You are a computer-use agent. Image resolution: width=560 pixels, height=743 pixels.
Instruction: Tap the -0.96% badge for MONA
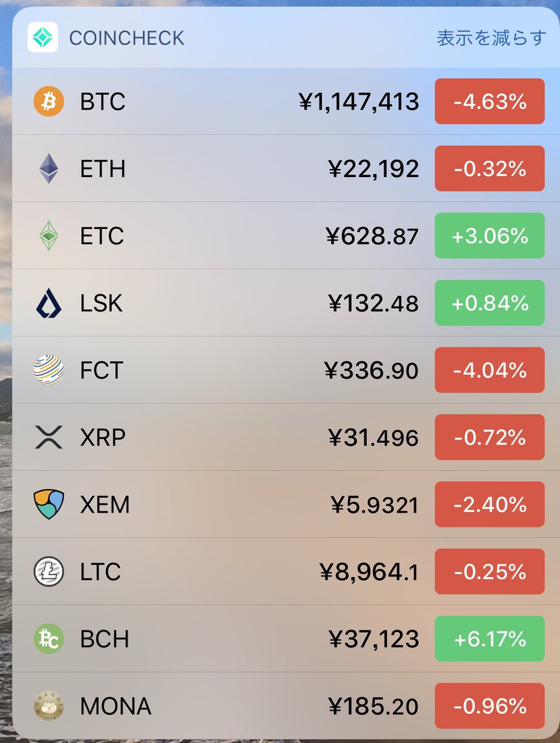pyautogui.click(x=489, y=706)
